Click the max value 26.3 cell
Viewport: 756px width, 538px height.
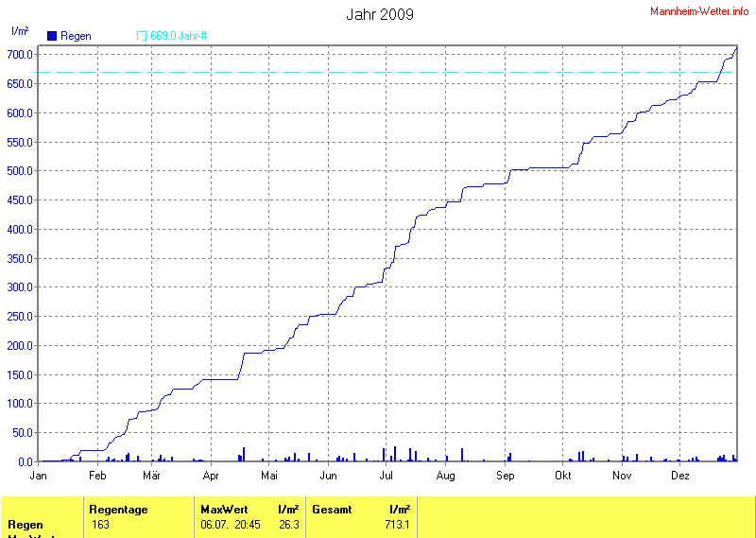pyautogui.click(x=288, y=525)
